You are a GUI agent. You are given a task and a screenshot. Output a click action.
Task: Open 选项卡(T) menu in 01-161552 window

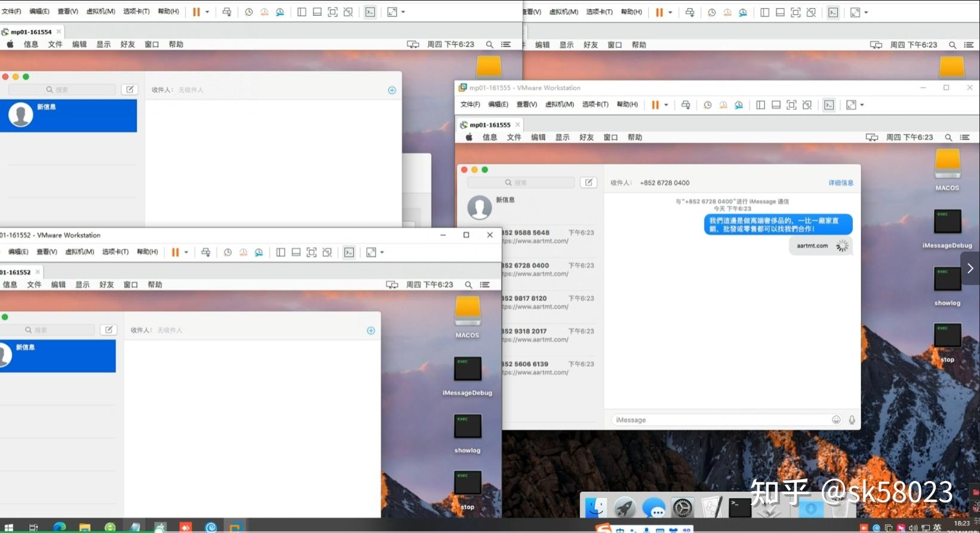point(115,252)
